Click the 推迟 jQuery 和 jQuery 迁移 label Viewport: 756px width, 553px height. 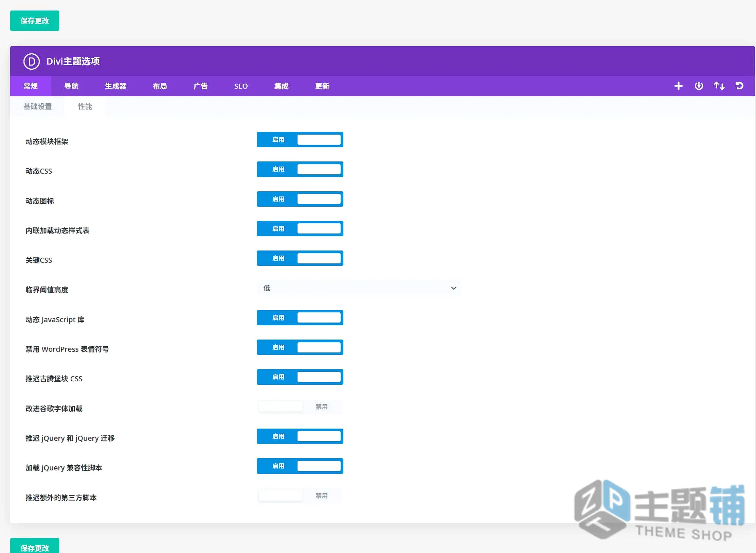(70, 438)
